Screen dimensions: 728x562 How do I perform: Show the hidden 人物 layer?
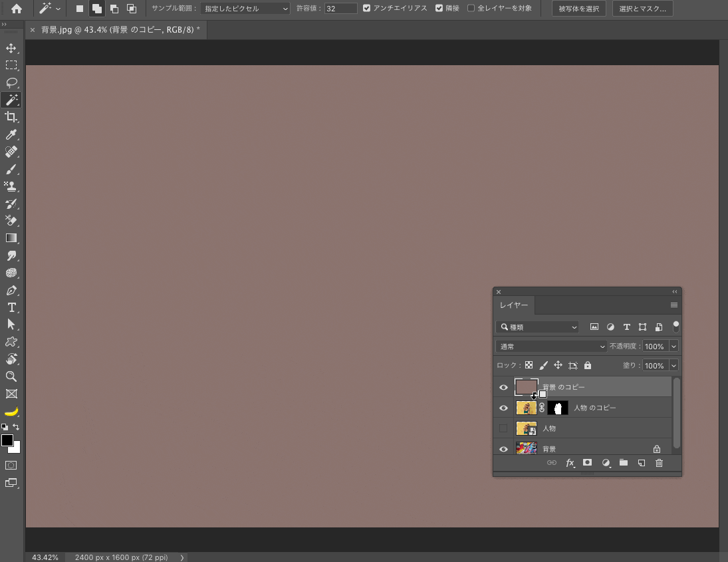[x=503, y=428]
